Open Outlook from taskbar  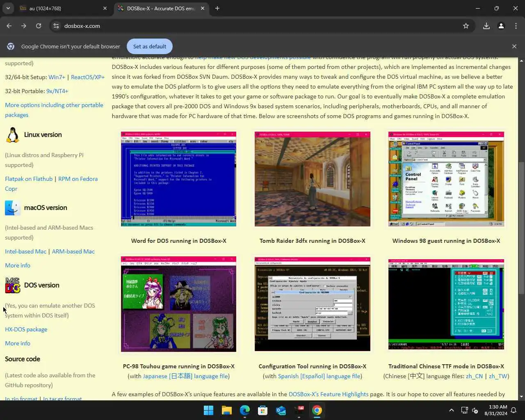pyautogui.click(x=281, y=410)
